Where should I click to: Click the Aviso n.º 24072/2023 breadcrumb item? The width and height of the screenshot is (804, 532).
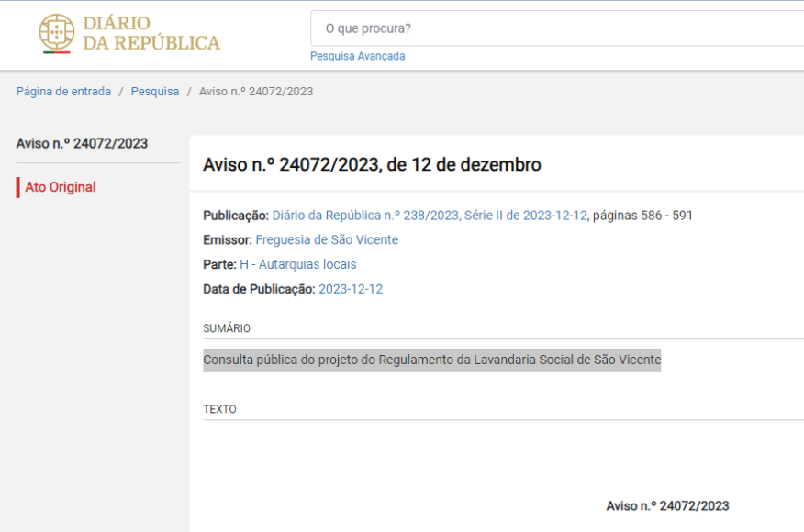coord(256,92)
